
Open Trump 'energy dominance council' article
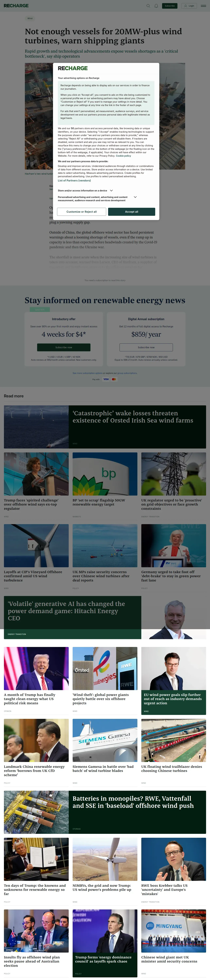103,959
